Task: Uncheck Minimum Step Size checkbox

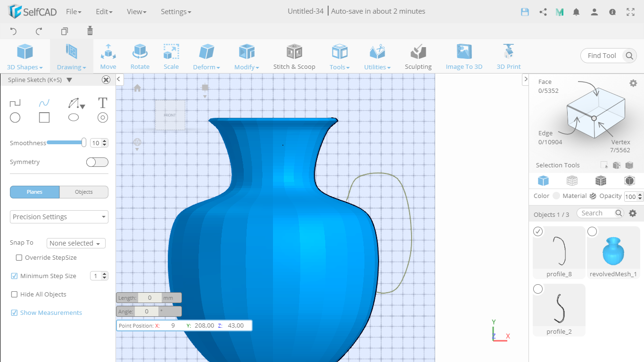Action: coord(14,276)
